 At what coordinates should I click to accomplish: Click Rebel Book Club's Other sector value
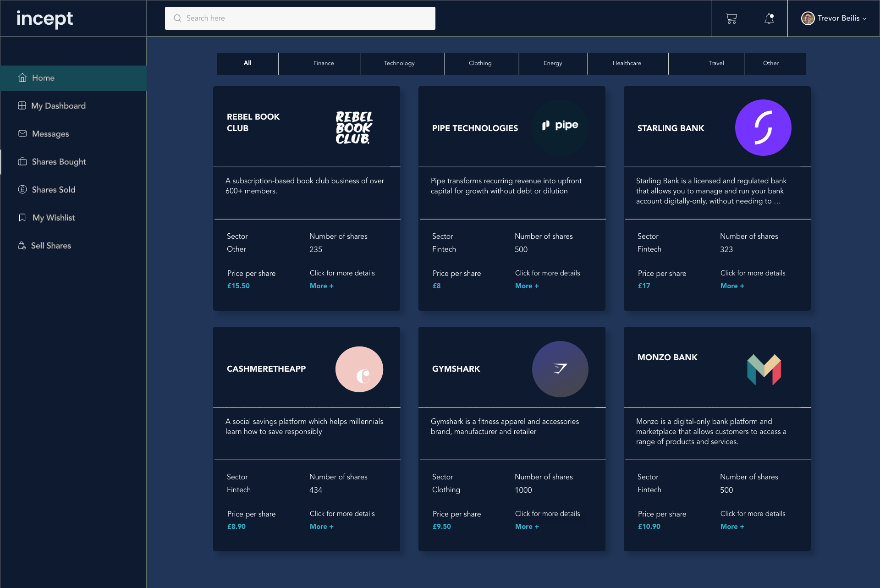click(x=236, y=249)
